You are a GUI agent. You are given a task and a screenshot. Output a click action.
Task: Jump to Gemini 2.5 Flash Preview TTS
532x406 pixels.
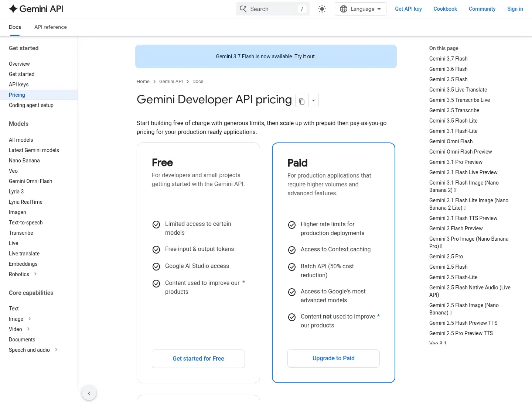coord(463,323)
